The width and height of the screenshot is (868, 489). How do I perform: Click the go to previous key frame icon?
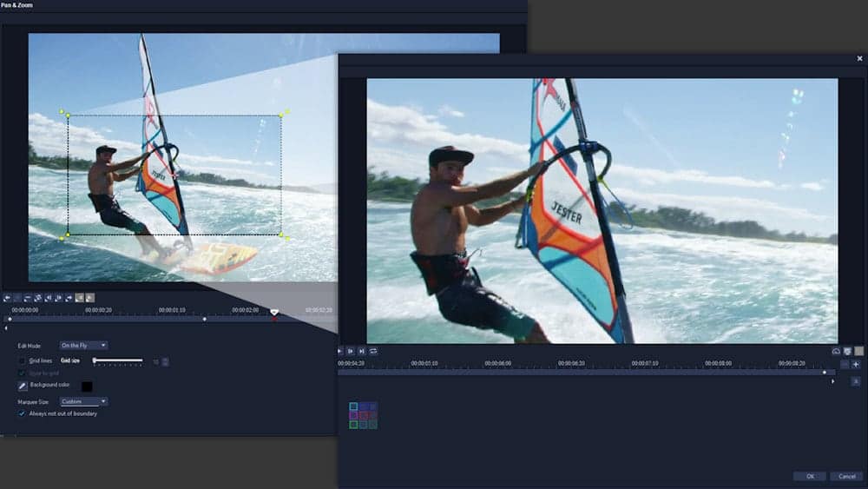click(x=48, y=298)
